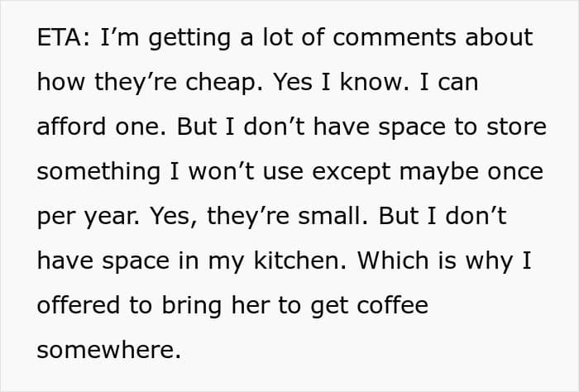This screenshot has width=579, height=392.
Task: Click the word 'about' ending first line
Action: [499, 37]
